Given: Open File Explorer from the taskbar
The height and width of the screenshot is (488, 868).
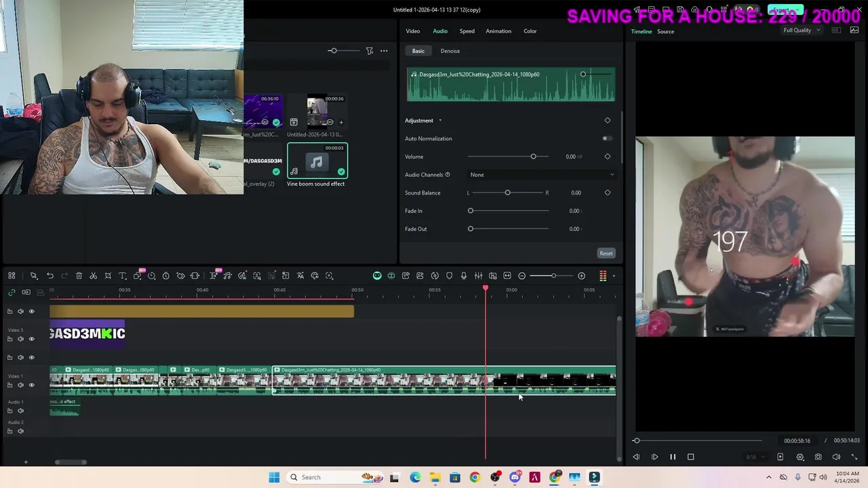Looking at the screenshot, I should coord(435,477).
